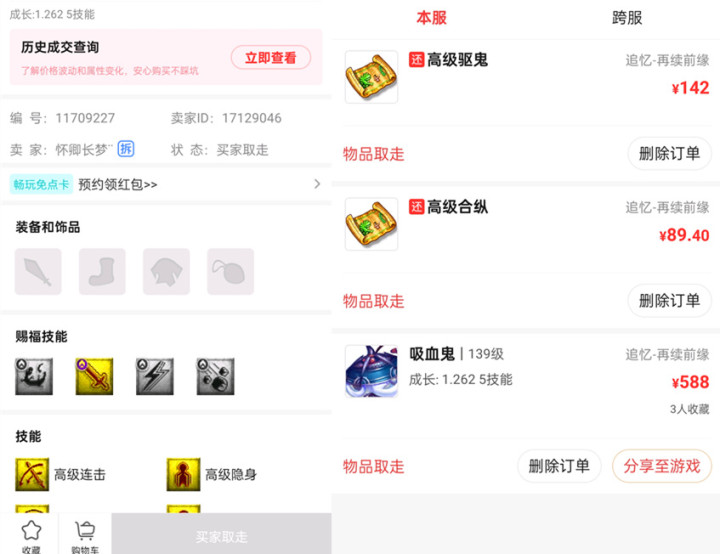Viewport: 720px width, 554px height.
Task: Click the blue 拆 badge beside seller name
Action: (126, 149)
